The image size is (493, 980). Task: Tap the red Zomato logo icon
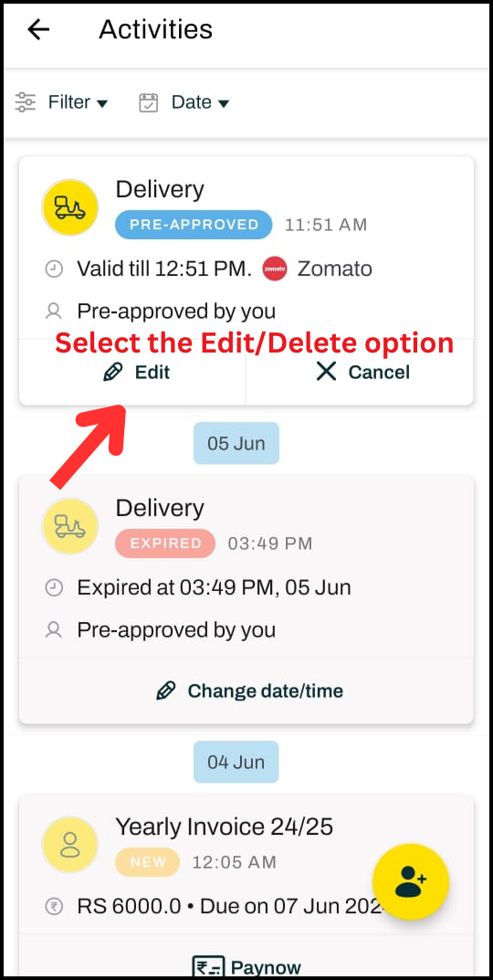pos(275,269)
